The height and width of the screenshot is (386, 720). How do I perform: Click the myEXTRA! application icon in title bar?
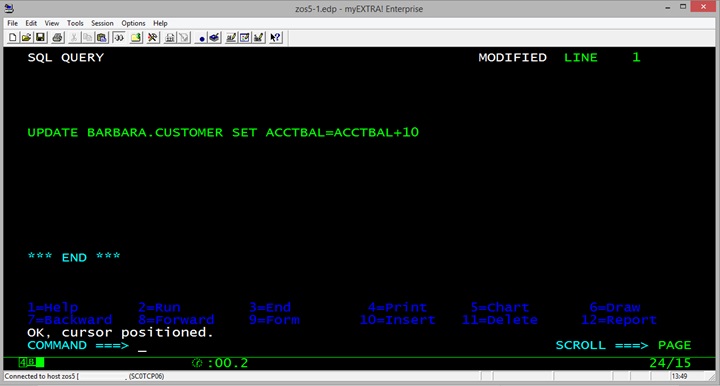click(9, 8)
